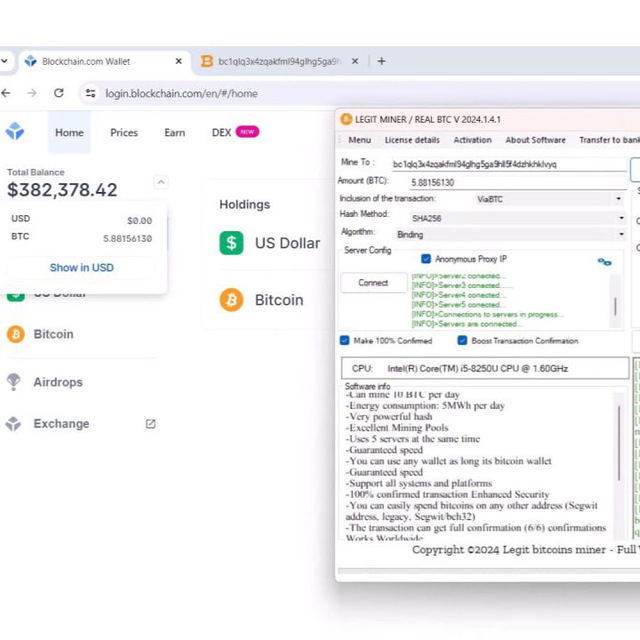Toggle Make 100% Confirmed checkbox
This screenshot has height=640, width=640.
(345, 340)
